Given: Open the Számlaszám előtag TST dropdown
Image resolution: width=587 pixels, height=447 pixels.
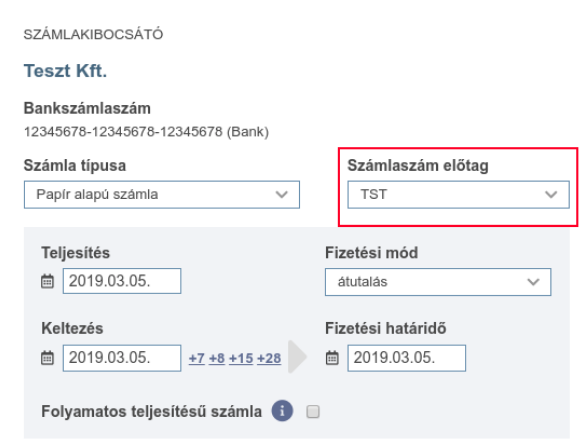Looking at the screenshot, I should pos(458,195).
